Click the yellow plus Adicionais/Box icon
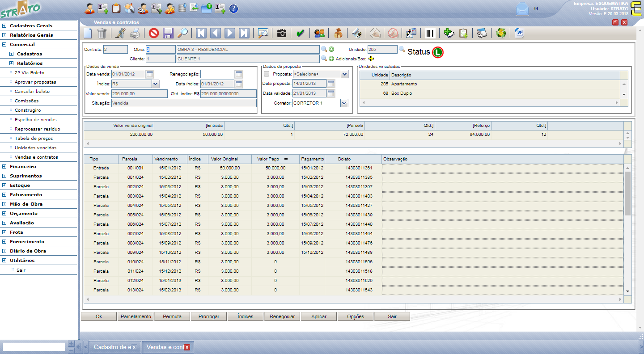This screenshot has height=354, width=644. [371, 59]
